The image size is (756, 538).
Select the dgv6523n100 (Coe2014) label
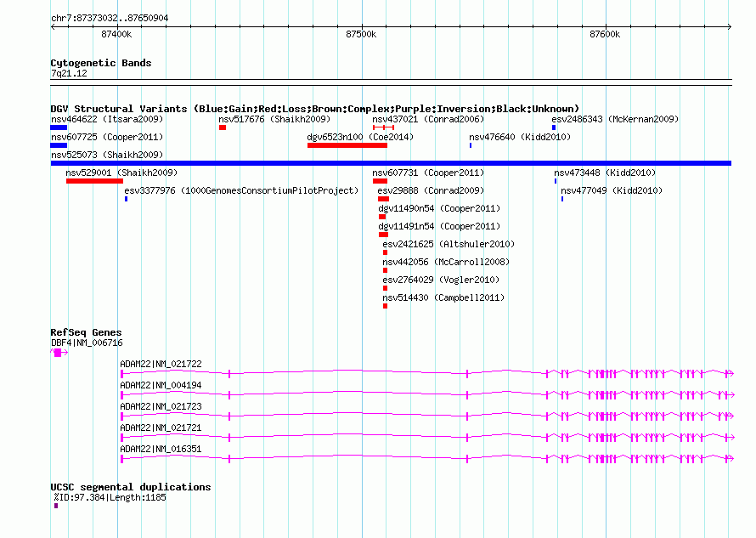[360, 137]
